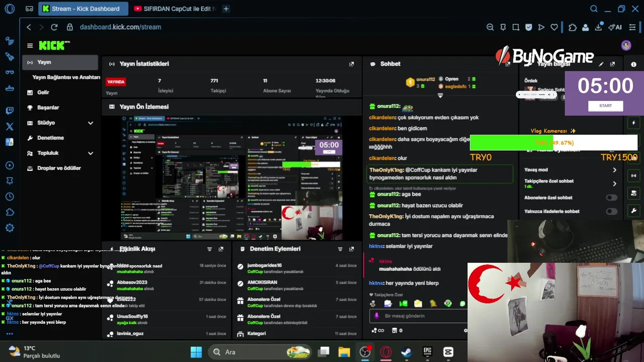Select Yayın in the sidebar

(x=60, y=62)
